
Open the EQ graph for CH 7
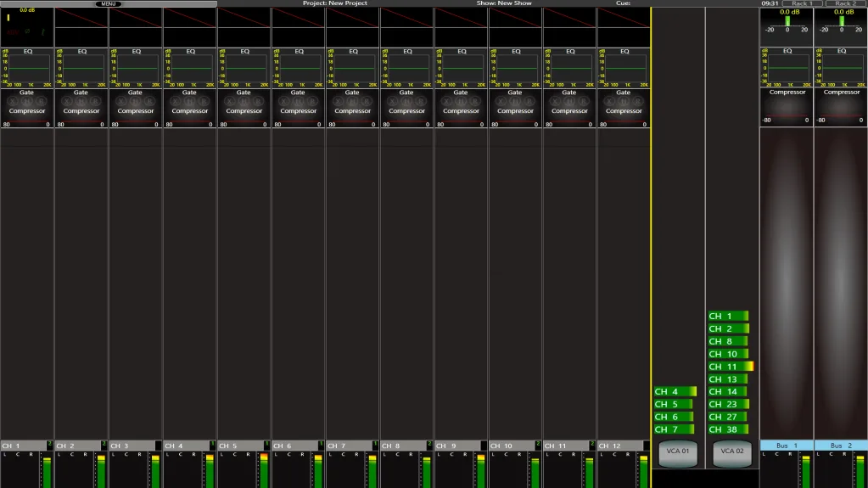353,68
